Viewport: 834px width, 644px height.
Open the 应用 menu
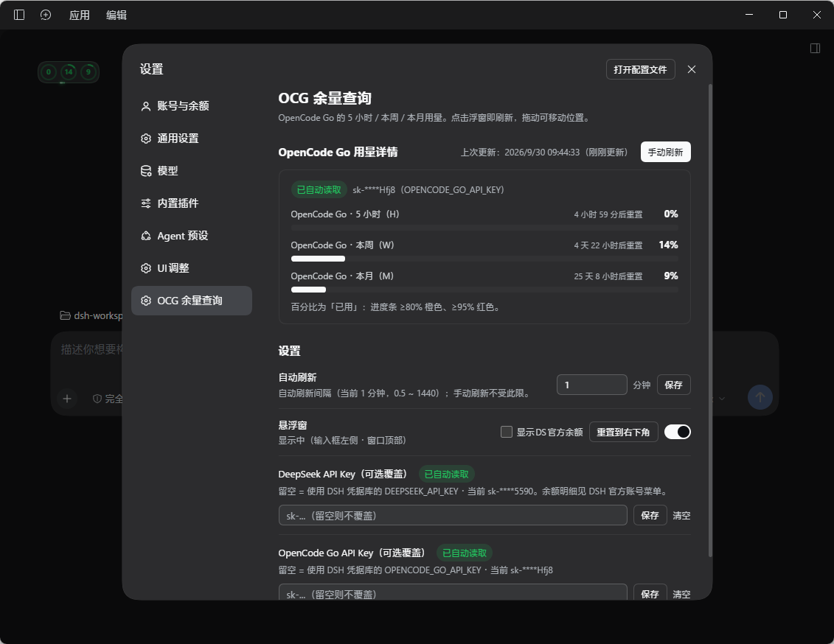point(79,15)
